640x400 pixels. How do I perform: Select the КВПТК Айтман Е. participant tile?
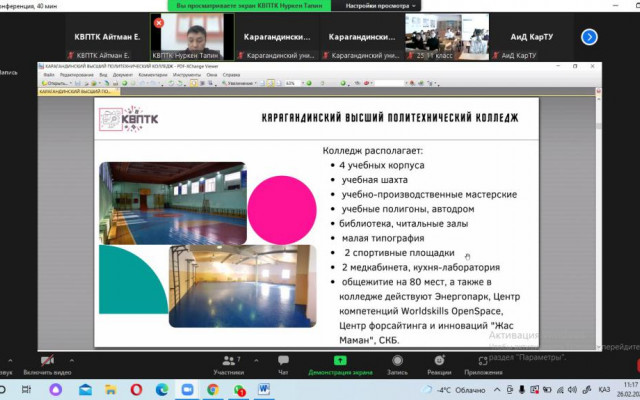click(x=107, y=37)
